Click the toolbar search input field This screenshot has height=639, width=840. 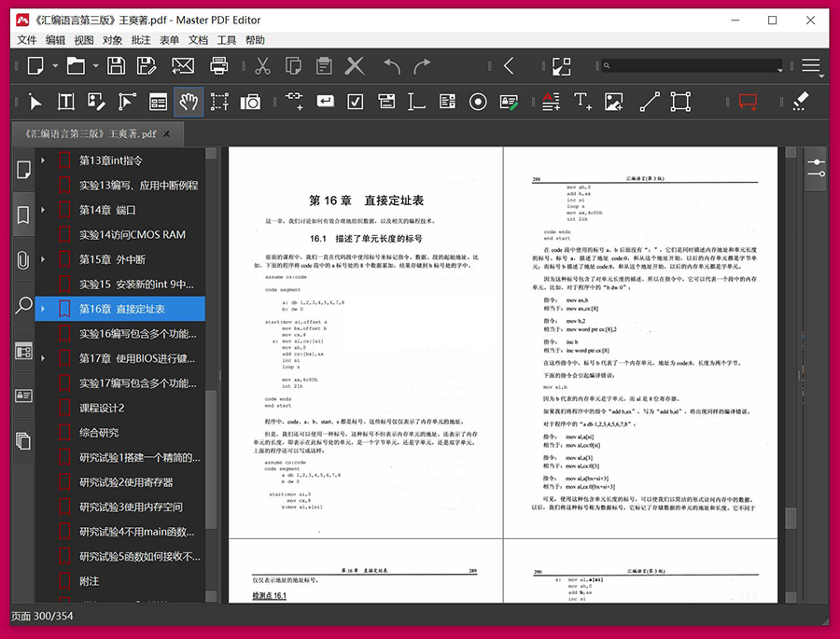point(691,66)
